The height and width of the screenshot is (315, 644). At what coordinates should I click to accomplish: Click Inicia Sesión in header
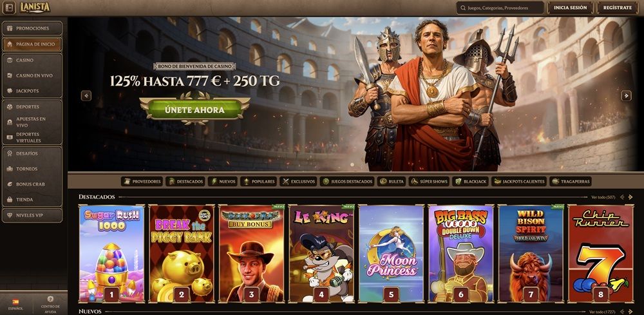[570, 7]
